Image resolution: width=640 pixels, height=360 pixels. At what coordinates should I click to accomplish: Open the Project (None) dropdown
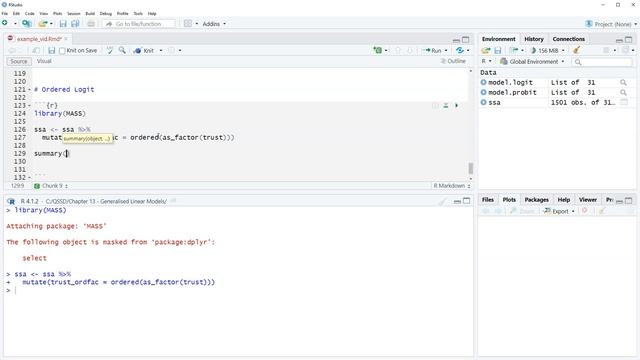611,24
